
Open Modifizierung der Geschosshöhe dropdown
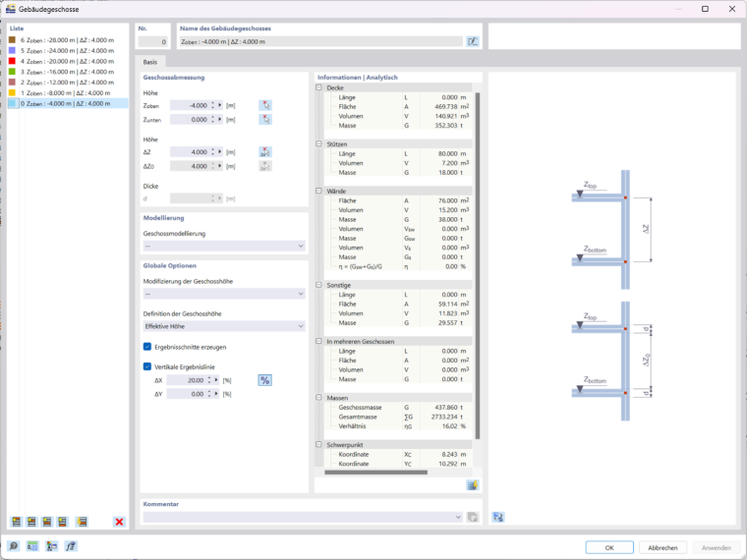tap(224, 294)
